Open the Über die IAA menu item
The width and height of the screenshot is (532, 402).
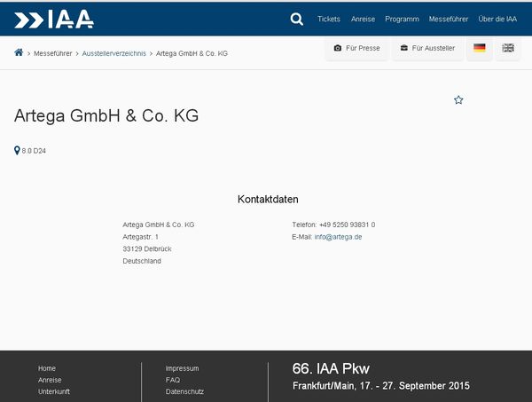pos(497,19)
